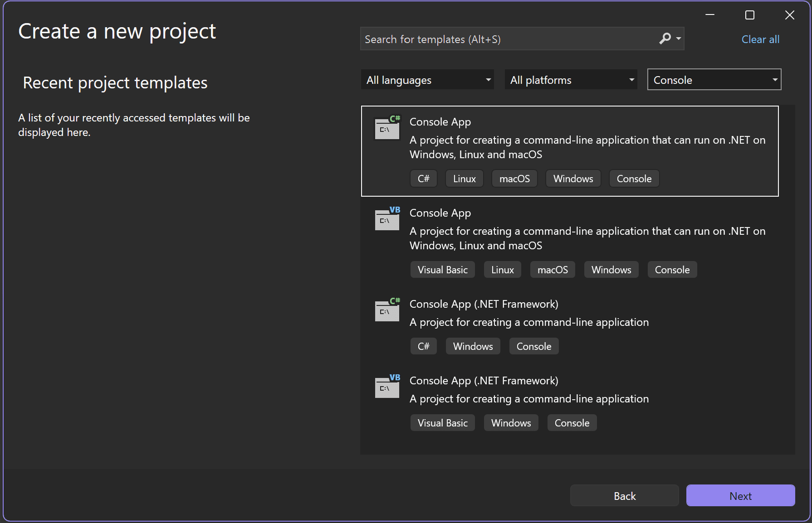Select the C# Console App template icon

(x=386, y=128)
